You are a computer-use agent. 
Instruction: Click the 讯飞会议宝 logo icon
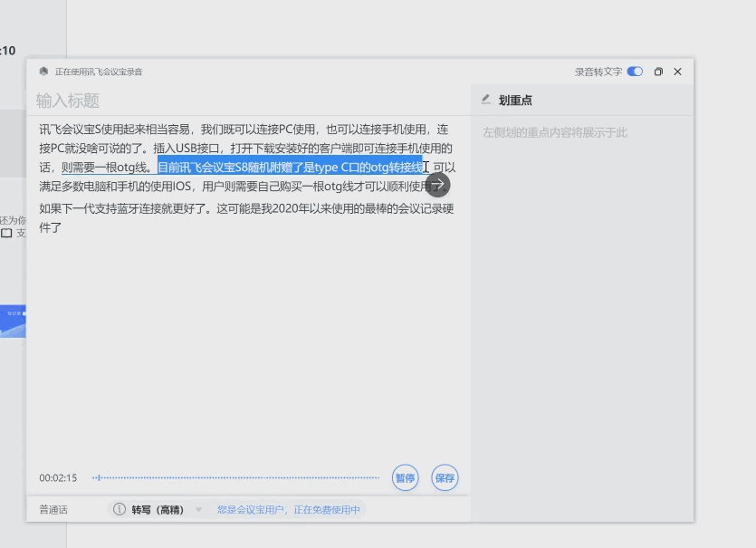tap(43, 72)
